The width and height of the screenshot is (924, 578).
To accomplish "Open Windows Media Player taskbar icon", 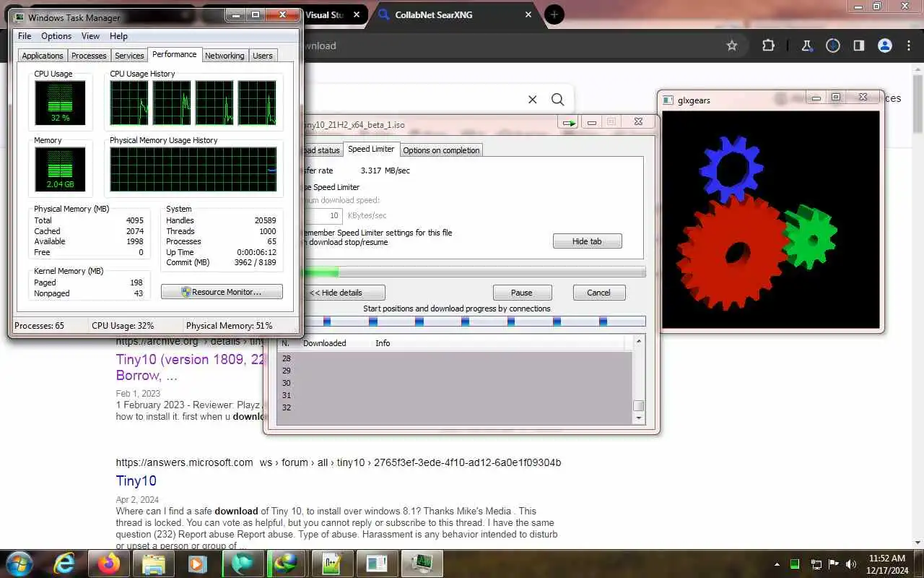I will (x=198, y=563).
